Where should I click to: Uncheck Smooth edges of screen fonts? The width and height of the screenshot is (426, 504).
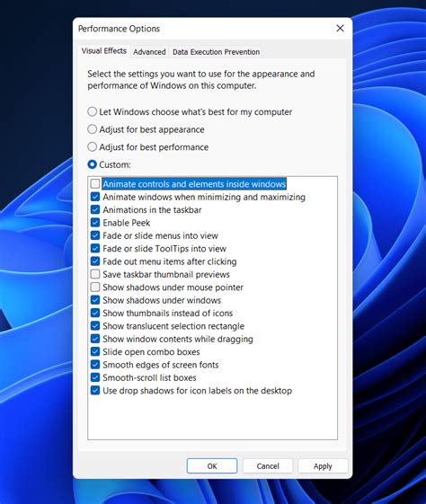pyautogui.click(x=95, y=365)
